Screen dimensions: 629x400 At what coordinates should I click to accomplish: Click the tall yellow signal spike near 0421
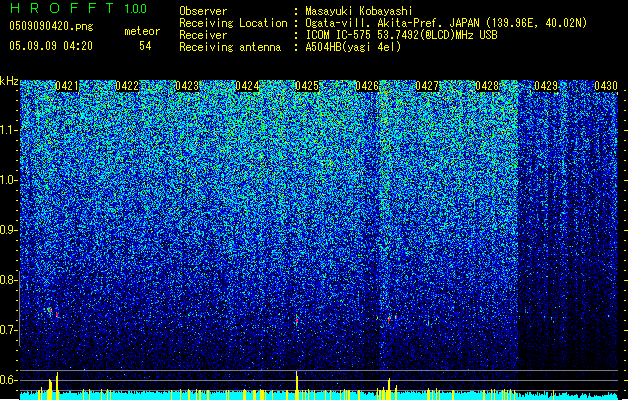coord(57,386)
